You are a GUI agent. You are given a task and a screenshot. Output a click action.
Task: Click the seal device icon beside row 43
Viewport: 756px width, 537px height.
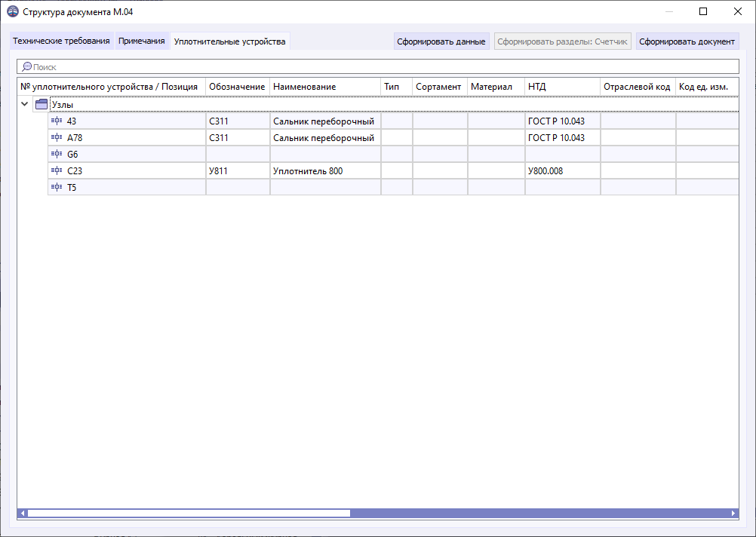point(57,121)
